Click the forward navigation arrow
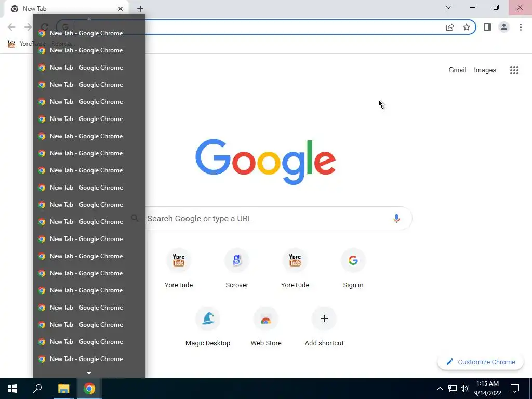The image size is (532, 399). coord(28,27)
